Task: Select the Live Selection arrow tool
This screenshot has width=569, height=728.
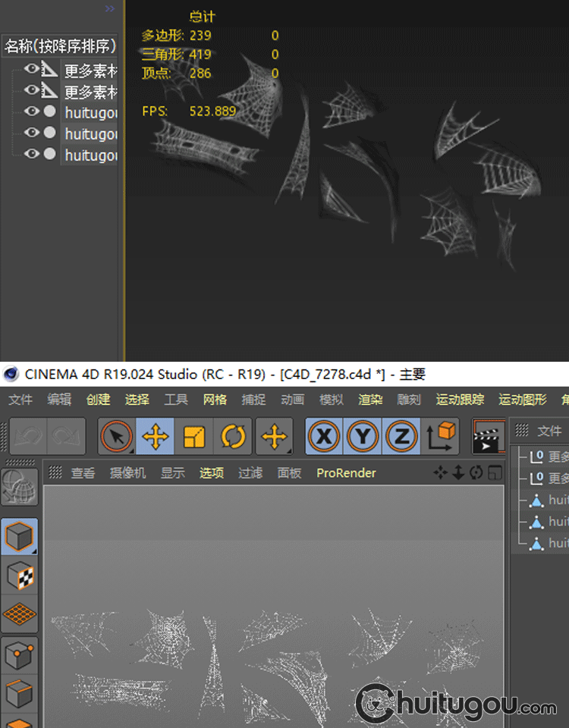Action: coord(117,437)
